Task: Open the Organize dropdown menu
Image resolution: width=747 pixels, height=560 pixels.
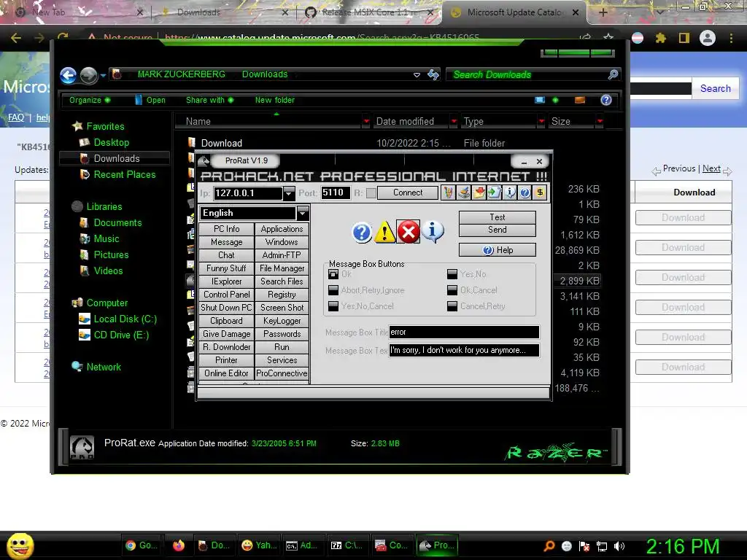Action: [90, 100]
